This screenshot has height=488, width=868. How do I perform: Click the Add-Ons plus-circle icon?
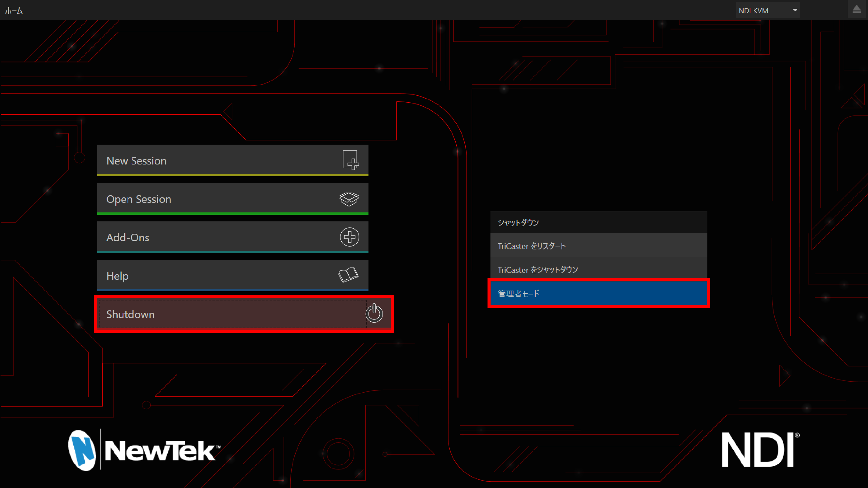349,237
